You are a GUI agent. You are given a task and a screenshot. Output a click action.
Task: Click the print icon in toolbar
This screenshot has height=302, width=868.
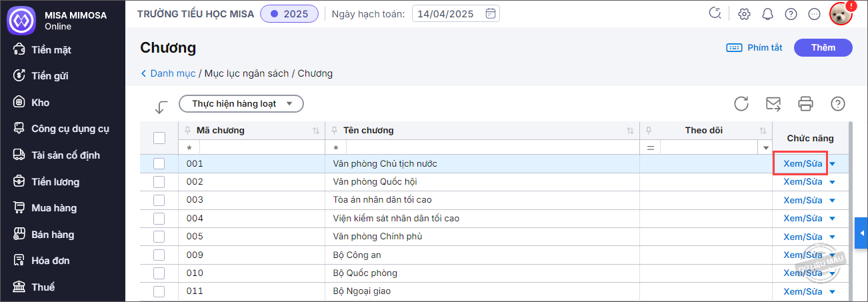pos(806,103)
